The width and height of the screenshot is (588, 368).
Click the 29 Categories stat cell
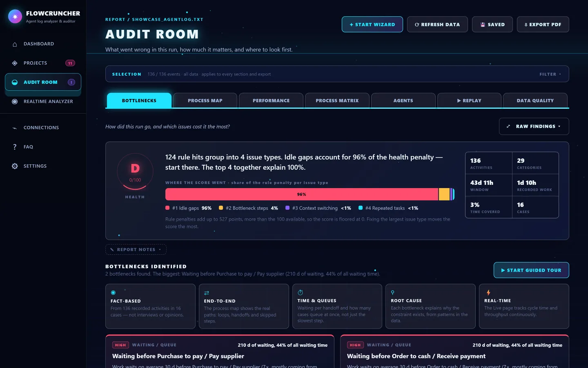(535, 163)
